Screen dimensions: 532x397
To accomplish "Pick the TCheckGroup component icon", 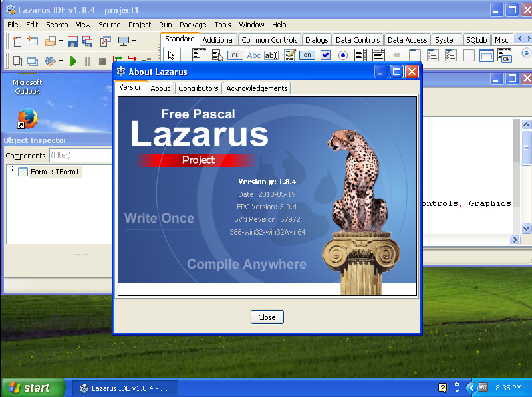I will tap(451, 55).
